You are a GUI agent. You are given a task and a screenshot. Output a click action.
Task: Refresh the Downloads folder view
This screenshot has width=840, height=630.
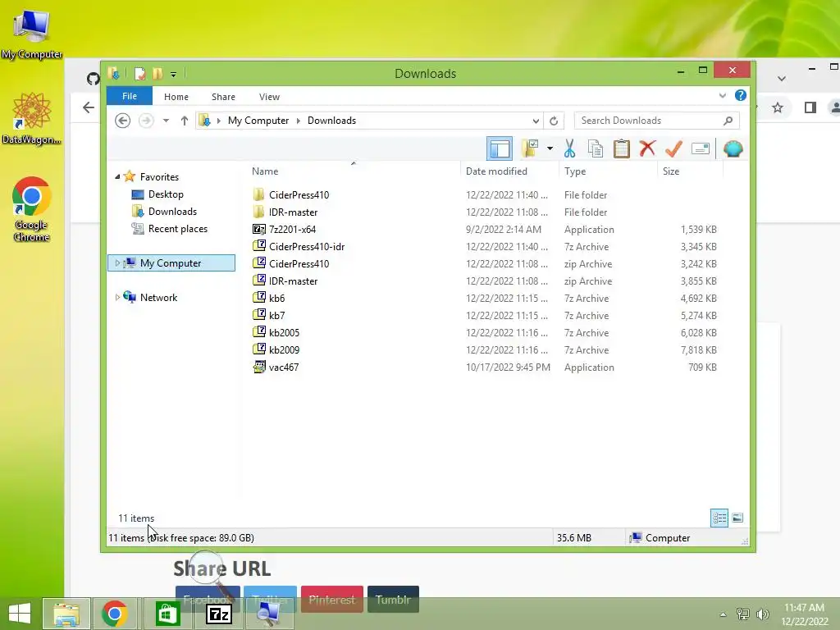(x=554, y=121)
